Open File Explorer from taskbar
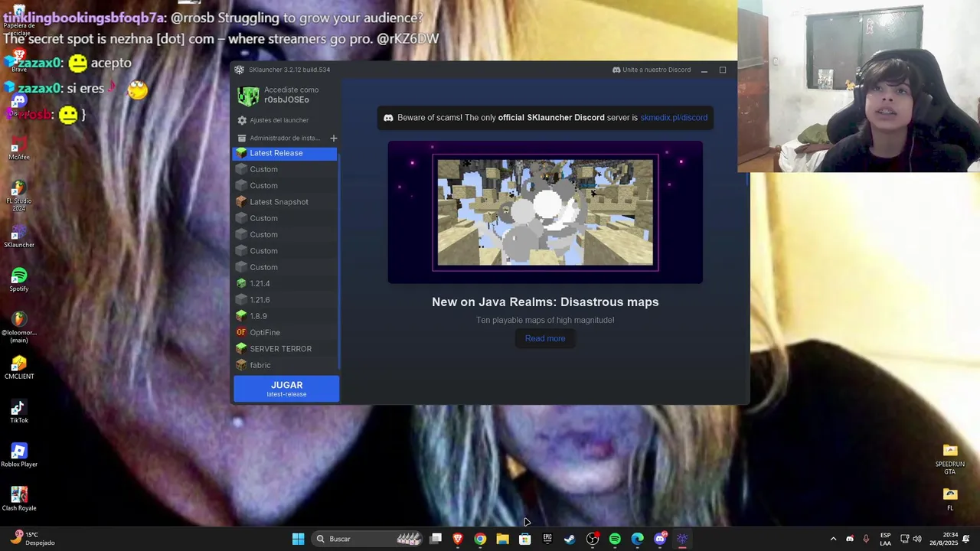This screenshot has width=980, height=551. click(x=502, y=539)
